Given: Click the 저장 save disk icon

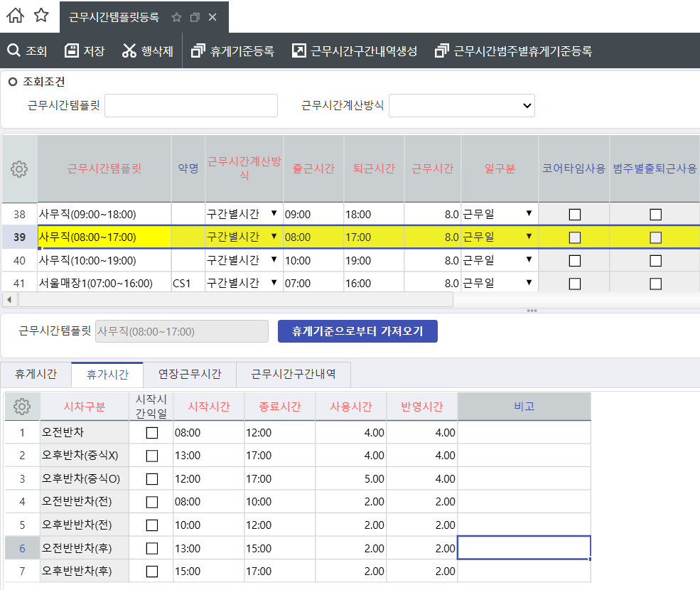Looking at the screenshot, I should pos(72,50).
